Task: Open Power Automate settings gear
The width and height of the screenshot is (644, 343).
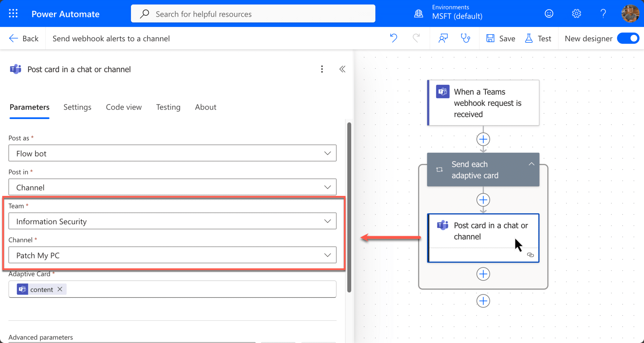Action: tap(576, 13)
